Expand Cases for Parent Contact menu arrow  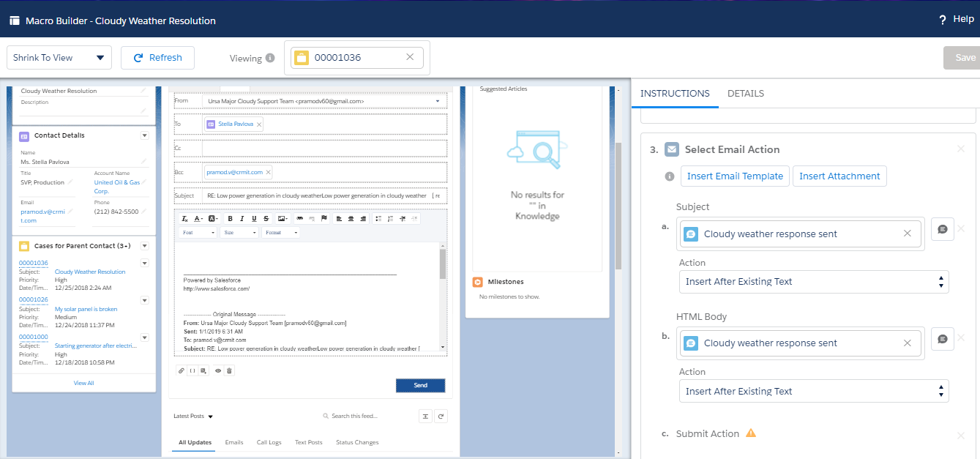coord(144,246)
